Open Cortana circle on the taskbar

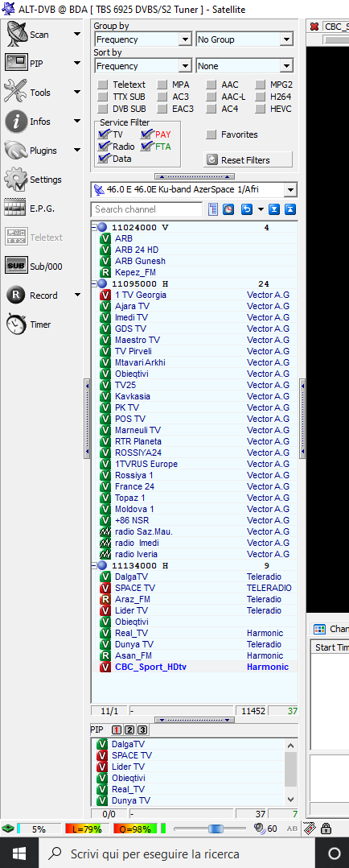pos(334,853)
